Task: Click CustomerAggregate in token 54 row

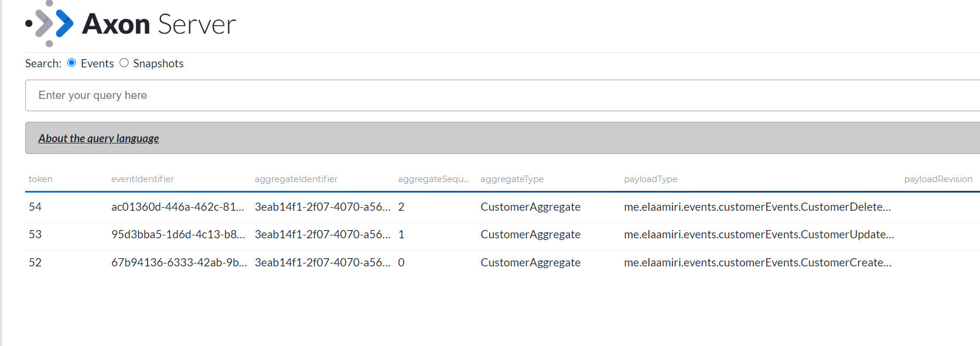Action: (x=531, y=207)
